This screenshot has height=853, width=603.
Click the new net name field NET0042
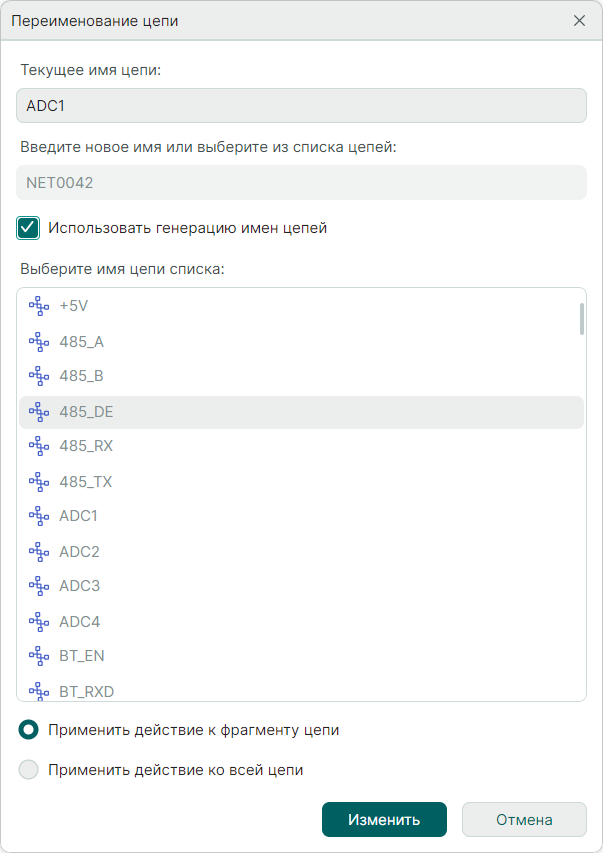[x=301, y=183]
